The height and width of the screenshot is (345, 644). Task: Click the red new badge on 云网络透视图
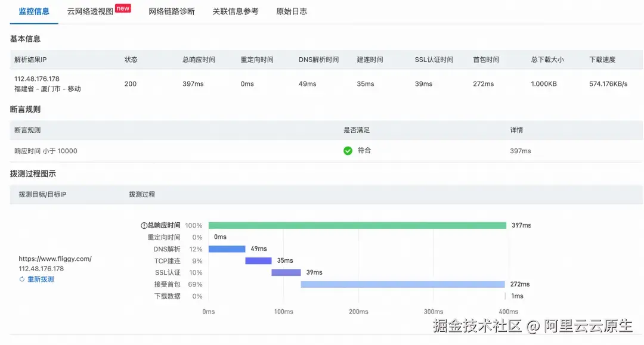coord(122,8)
